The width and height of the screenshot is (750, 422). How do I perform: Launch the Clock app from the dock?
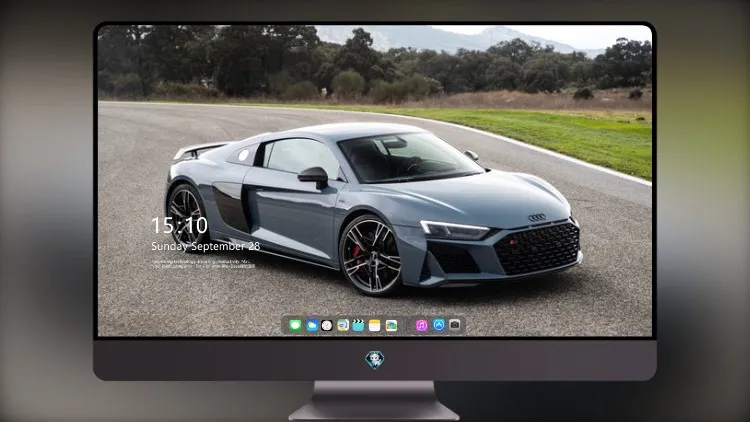point(327,326)
